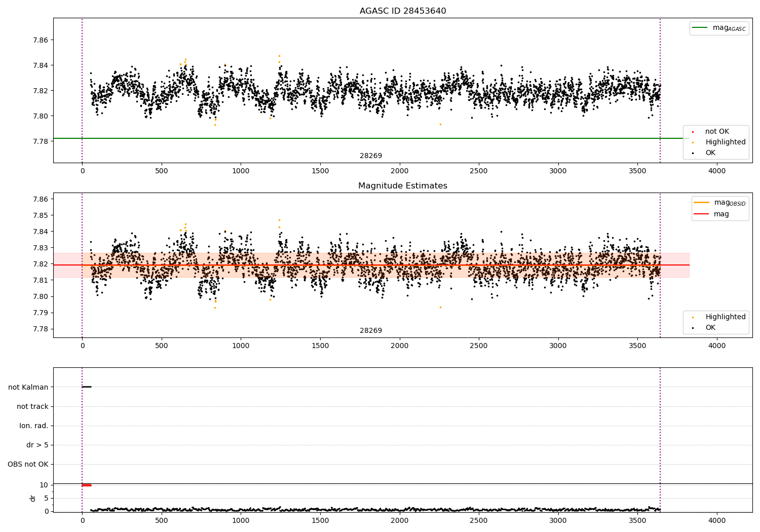Click the red dr markers at value 10
Viewport: 760px width, 532px height.
click(87, 485)
